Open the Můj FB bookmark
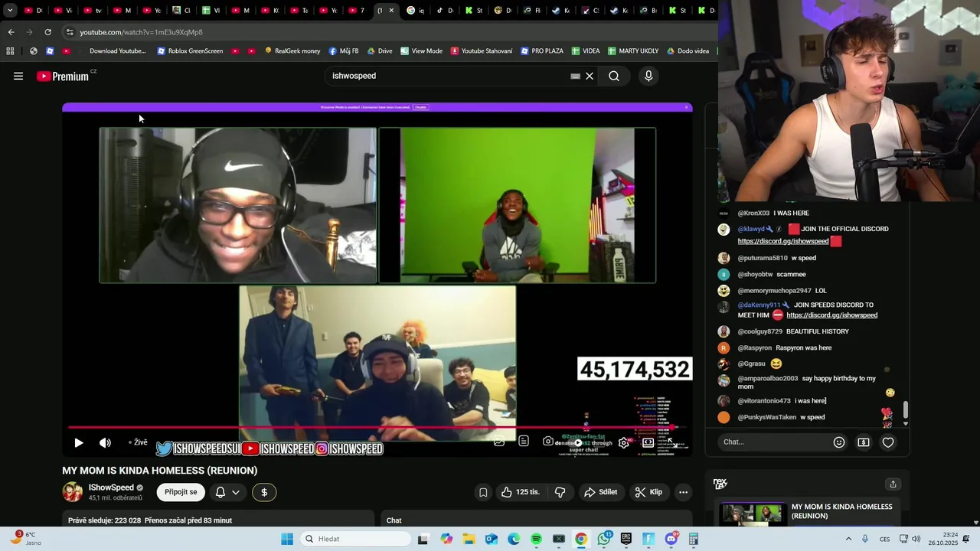980x551 pixels. click(344, 51)
